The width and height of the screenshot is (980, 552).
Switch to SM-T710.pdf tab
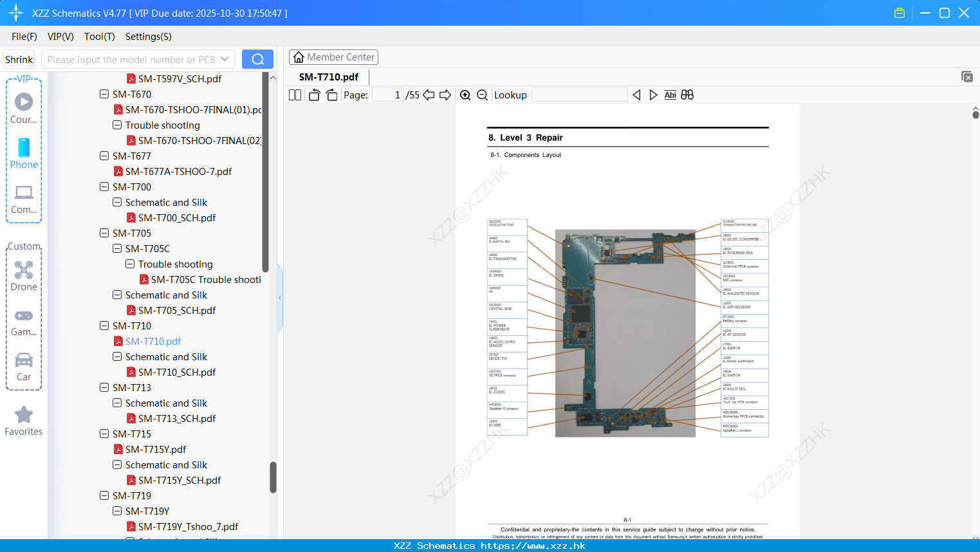point(328,77)
